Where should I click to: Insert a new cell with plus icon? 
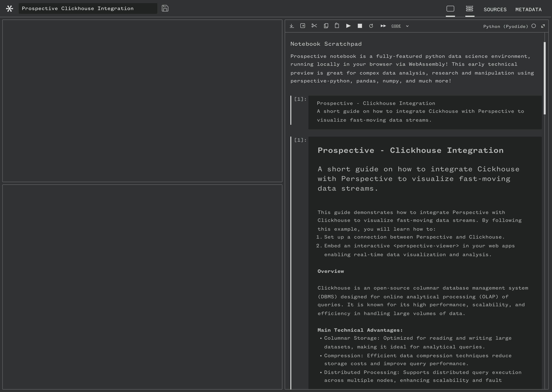point(303,26)
